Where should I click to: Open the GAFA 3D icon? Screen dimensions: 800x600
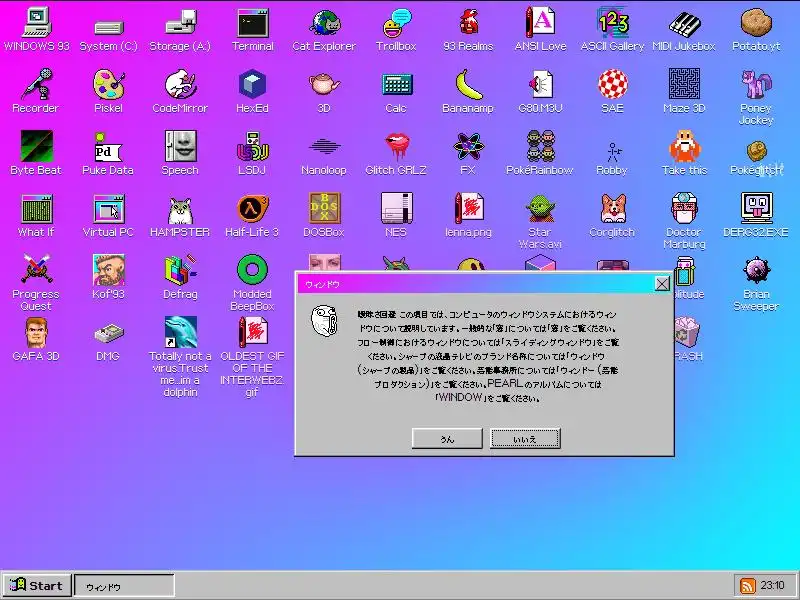coord(36,333)
